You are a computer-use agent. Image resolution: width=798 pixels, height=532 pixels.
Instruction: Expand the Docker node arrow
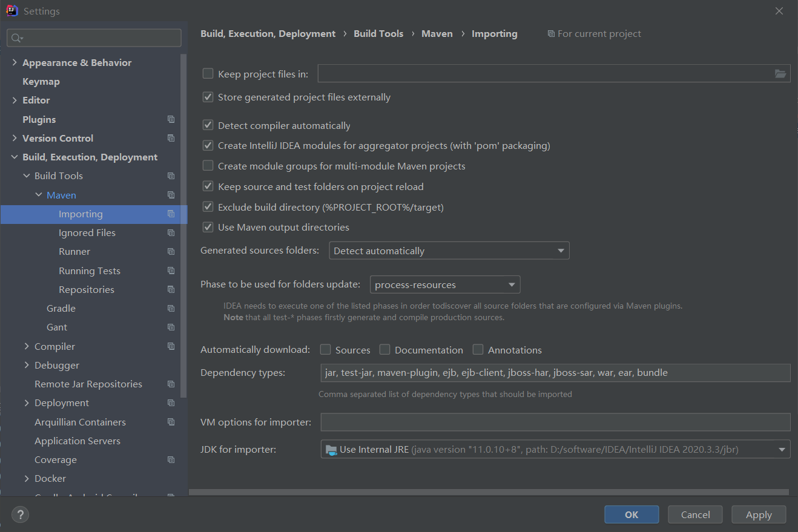27,479
